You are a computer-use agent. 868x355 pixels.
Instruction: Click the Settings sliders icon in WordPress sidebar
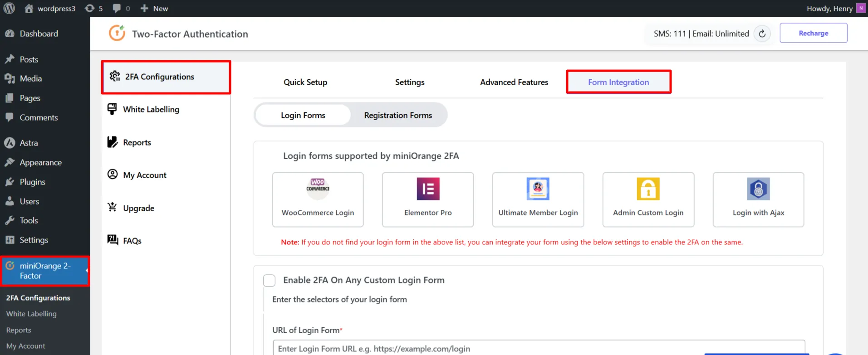10,240
